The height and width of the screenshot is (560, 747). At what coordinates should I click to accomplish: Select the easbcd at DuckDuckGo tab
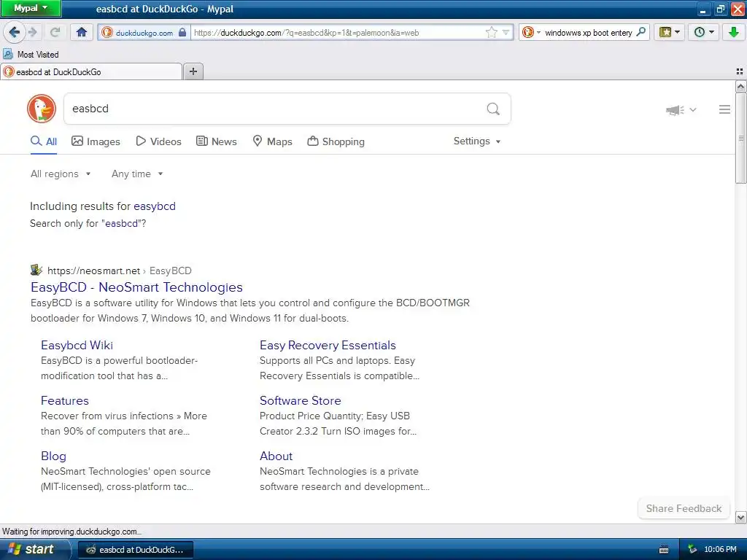tap(91, 72)
